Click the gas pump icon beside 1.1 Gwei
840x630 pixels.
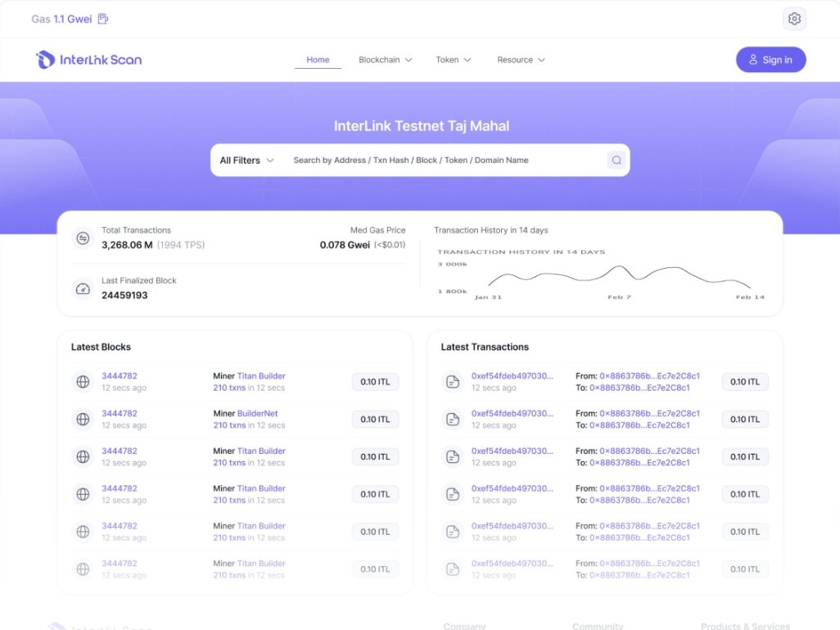pos(103,19)
